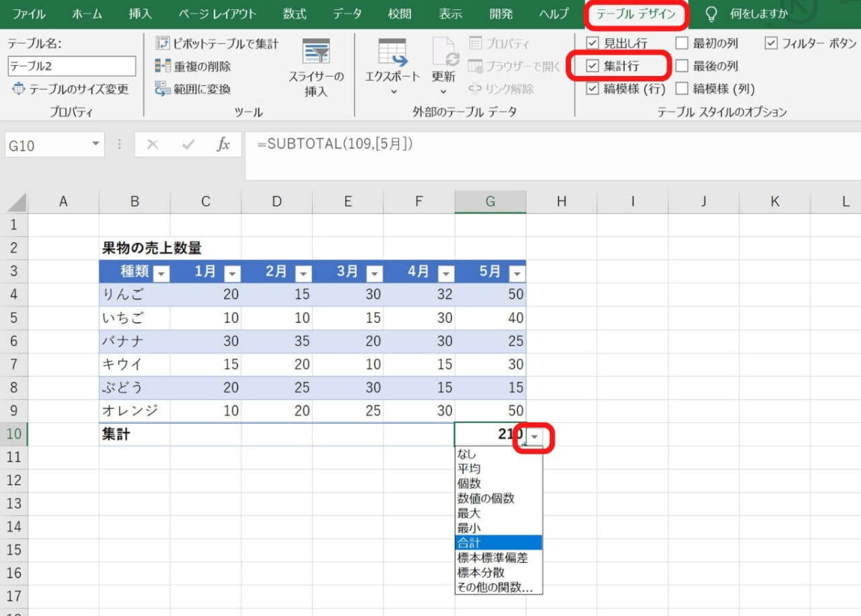Open the 3月 column filter dropdown
Viewport: 861px width, 616px height.
pos(375,273)
